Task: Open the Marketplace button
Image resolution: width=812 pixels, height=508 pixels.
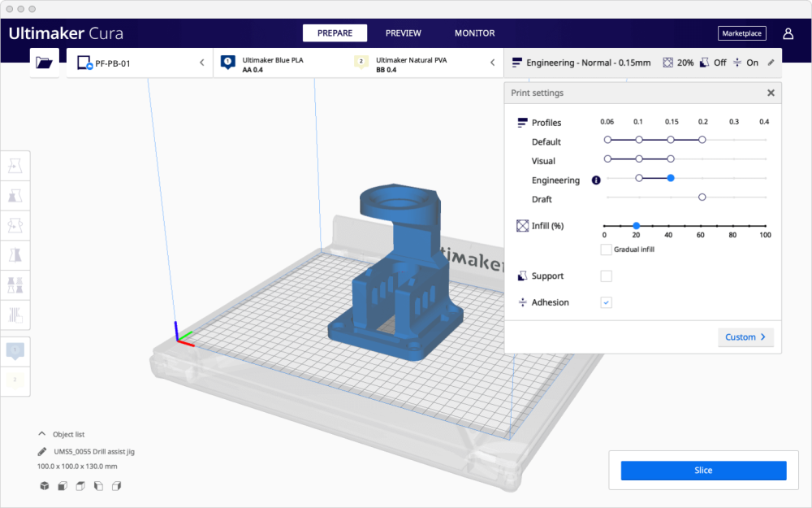Action: (741, 33)
